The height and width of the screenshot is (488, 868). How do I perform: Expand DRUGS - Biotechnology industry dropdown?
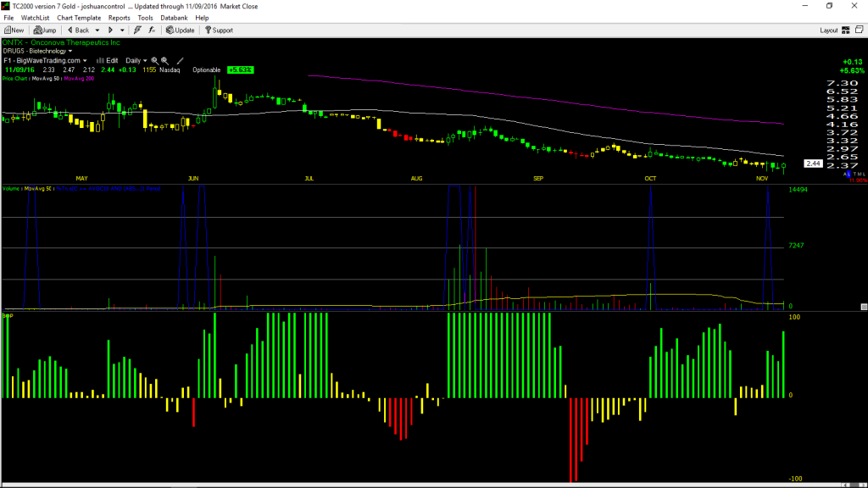click(37, 51)
